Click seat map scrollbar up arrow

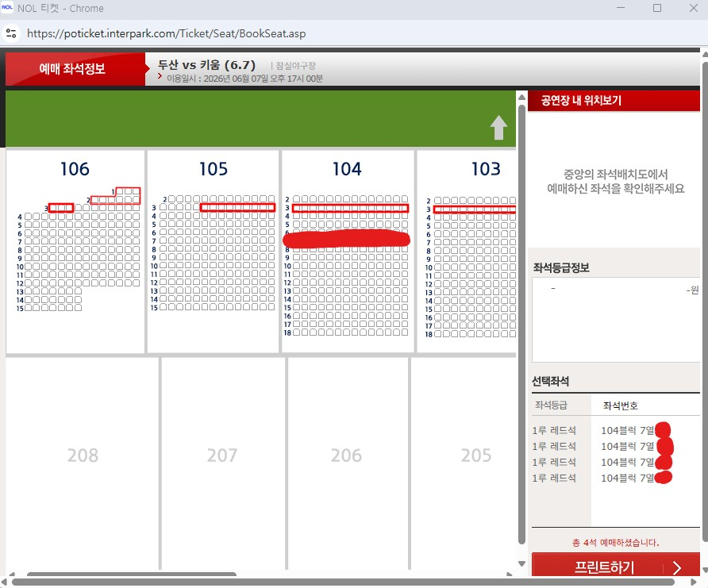(x=521, y=97)
